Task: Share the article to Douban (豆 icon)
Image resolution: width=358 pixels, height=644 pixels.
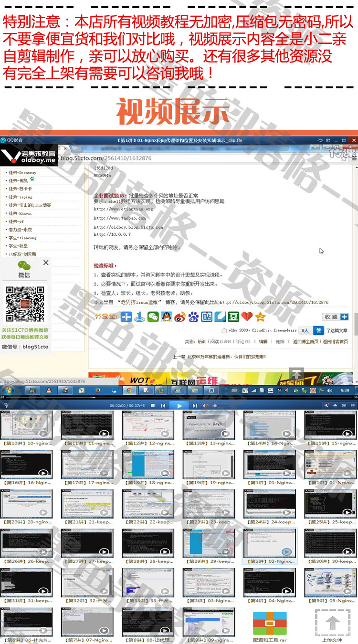Action: (233, 317)
